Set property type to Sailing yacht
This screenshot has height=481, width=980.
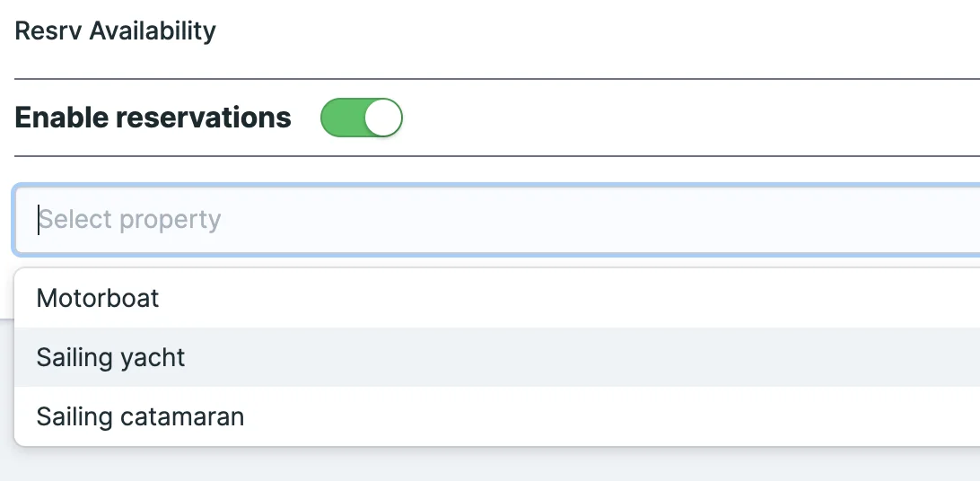pos(110,357)
